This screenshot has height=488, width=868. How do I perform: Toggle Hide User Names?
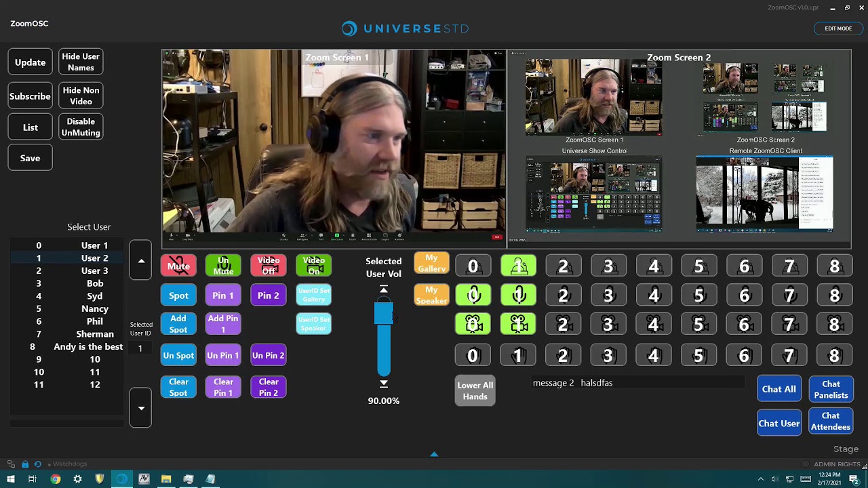click(81, 62)
